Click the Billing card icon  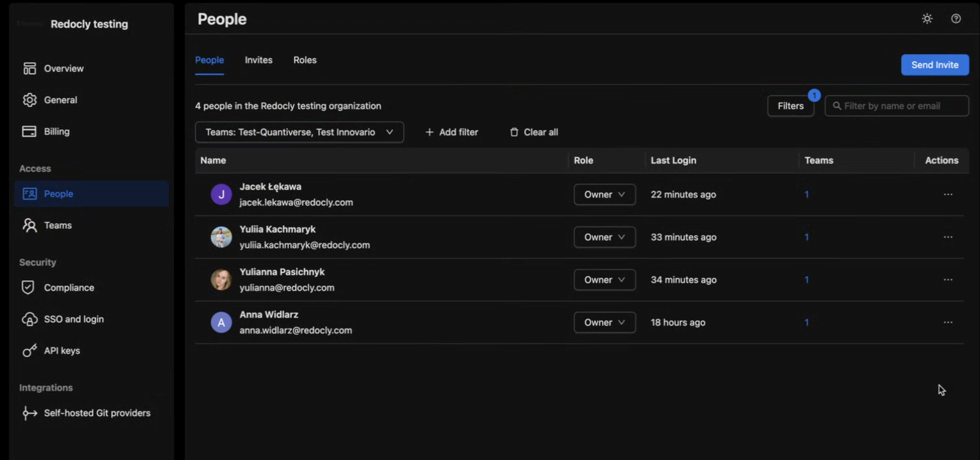point(29,131)
